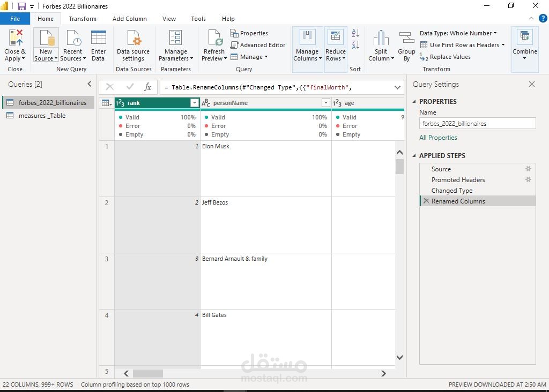Open the Enter Data table icon

(x=99, y=38)
